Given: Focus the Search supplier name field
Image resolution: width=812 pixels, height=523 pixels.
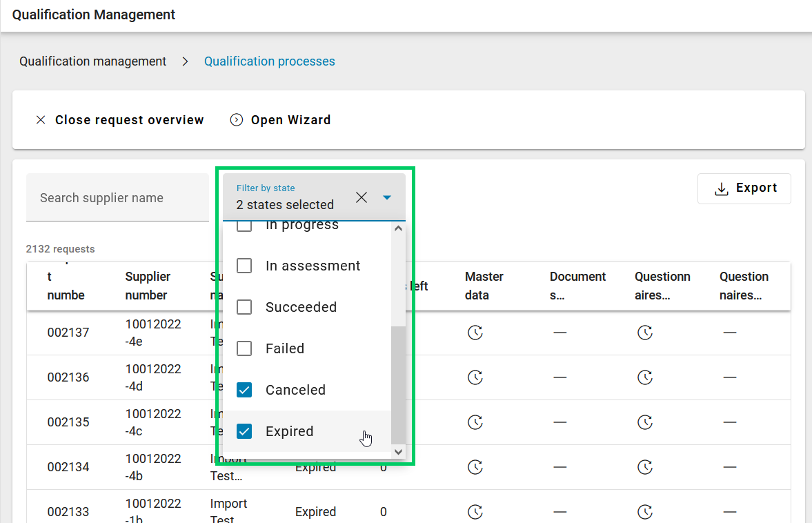Looking at the screenshot, I should [x=117, y=198].
